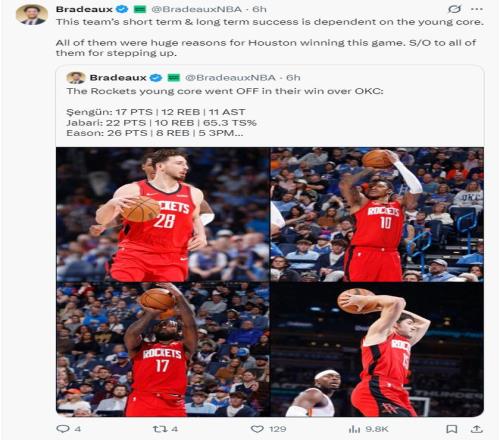View the photo of player number 28
The height and width of the screenshot is (440, 500).
(163, 214)
